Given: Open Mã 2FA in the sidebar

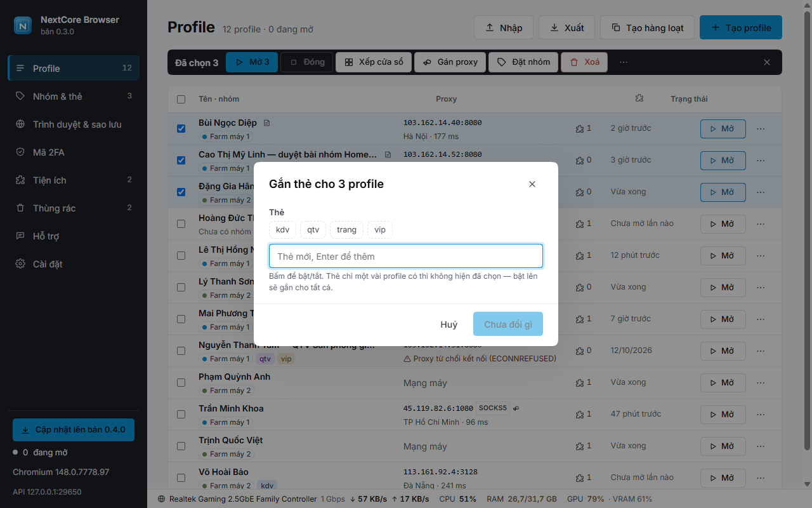Looking at the screenshot, I should 74,152.
